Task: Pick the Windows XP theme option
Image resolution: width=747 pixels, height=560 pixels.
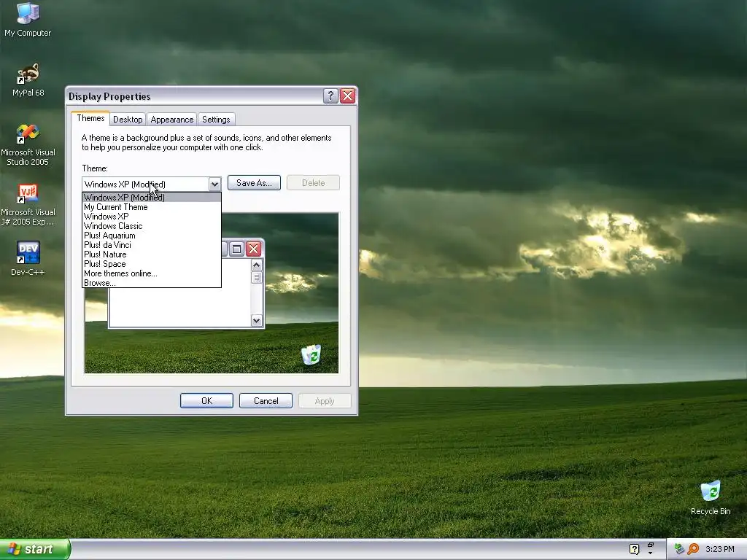Action: [152, 216]
